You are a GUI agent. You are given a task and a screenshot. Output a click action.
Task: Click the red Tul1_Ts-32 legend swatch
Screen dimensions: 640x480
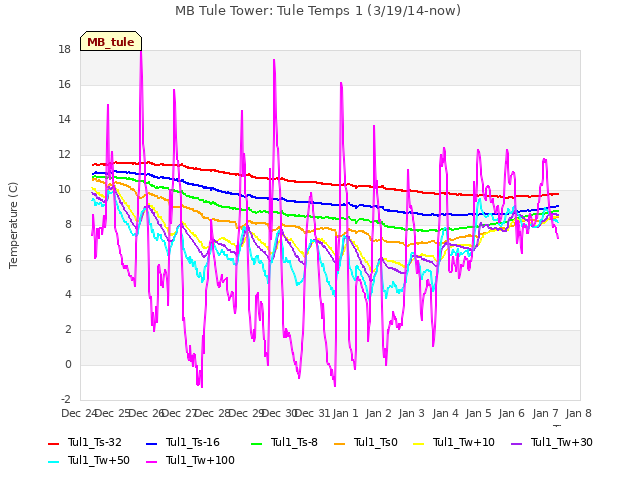(x=54, y=444)
